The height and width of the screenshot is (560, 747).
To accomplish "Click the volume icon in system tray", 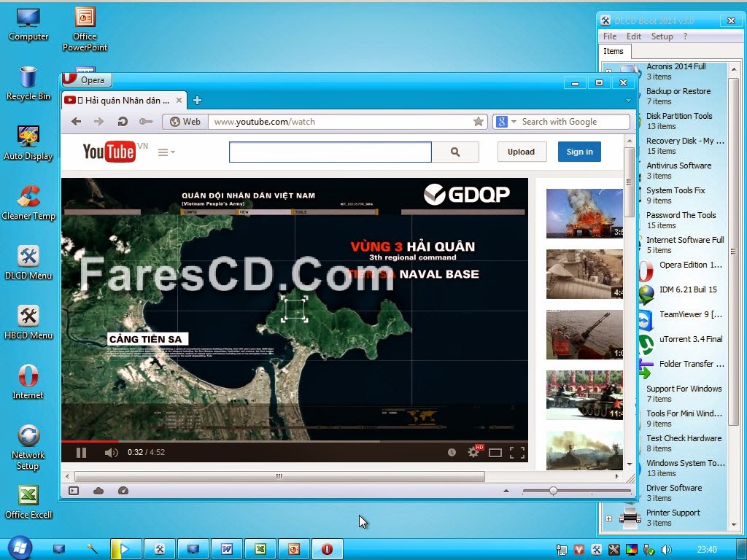I will (x=666, y=550).
